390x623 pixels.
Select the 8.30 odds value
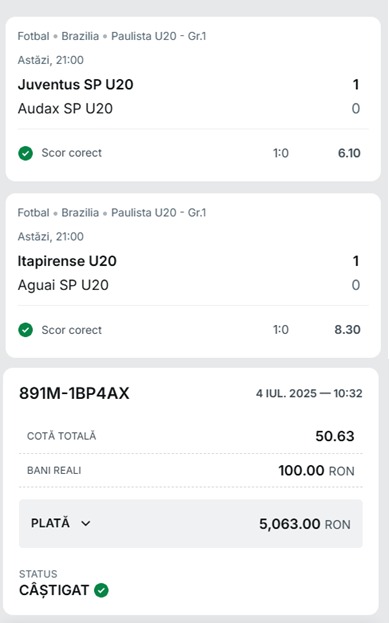pyautogui.click(x=348, y=330)
